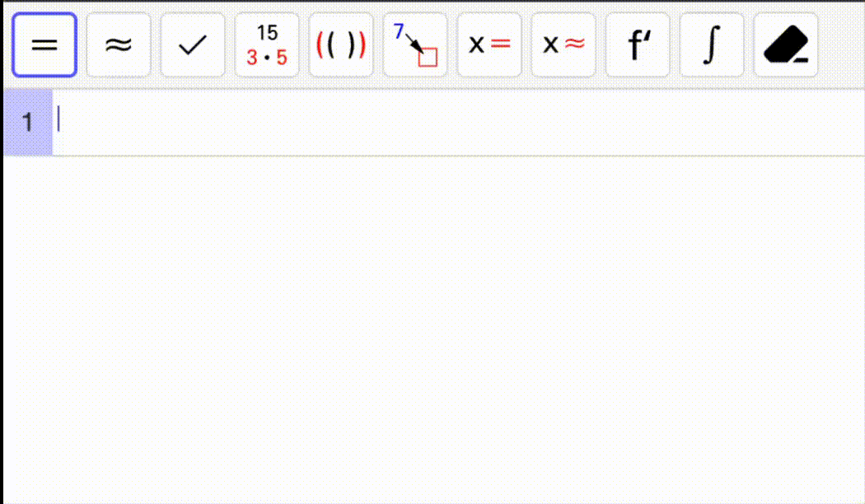Click the empty toolbar space right of eraser
This screenshot has height=504, width=865.
(x=840, y=45)
